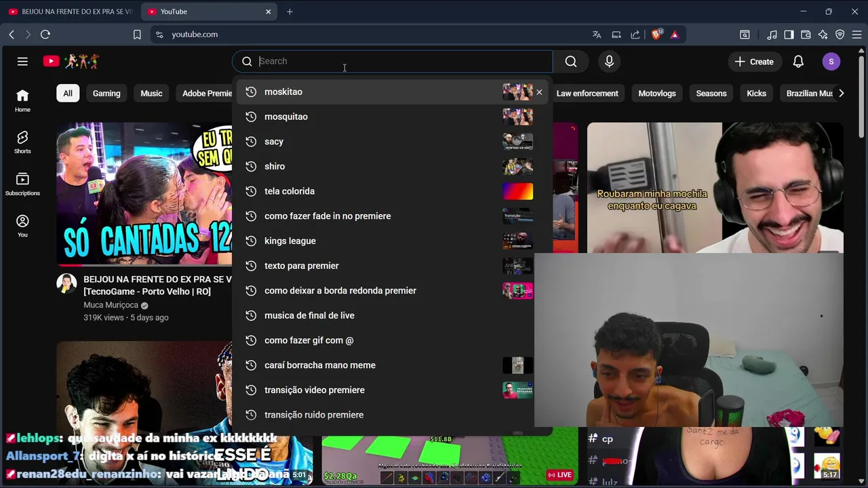Select the Law enforcement chip
Viewport: 868px width, 488px height.
587,94
